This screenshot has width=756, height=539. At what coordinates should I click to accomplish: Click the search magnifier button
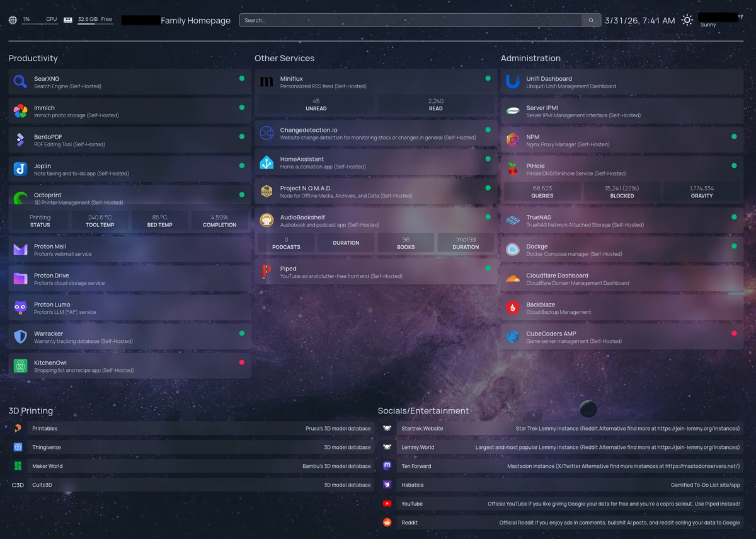(x=591, y=20)
